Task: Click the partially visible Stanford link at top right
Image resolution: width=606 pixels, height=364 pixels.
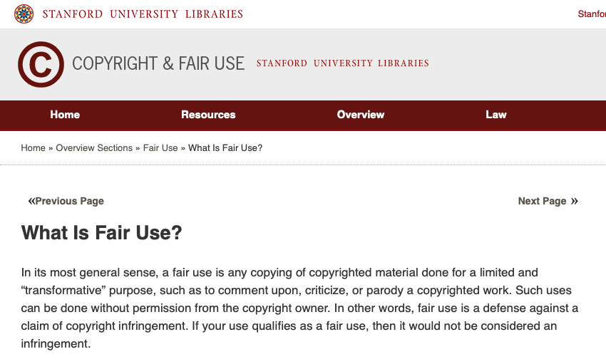Action: (x=592, y=14)
